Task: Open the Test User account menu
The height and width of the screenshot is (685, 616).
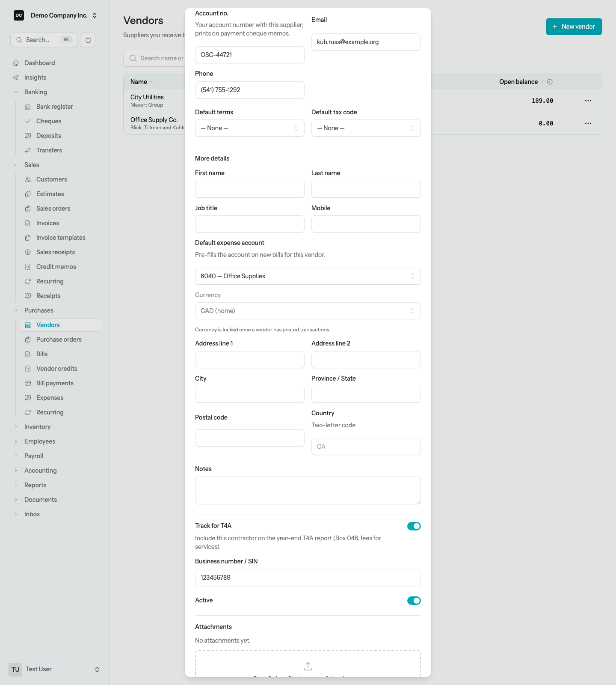Action: [55, 669]
